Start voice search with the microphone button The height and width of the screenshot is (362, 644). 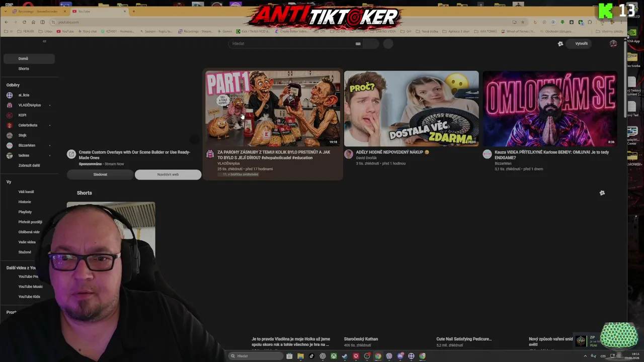(388, 44)
